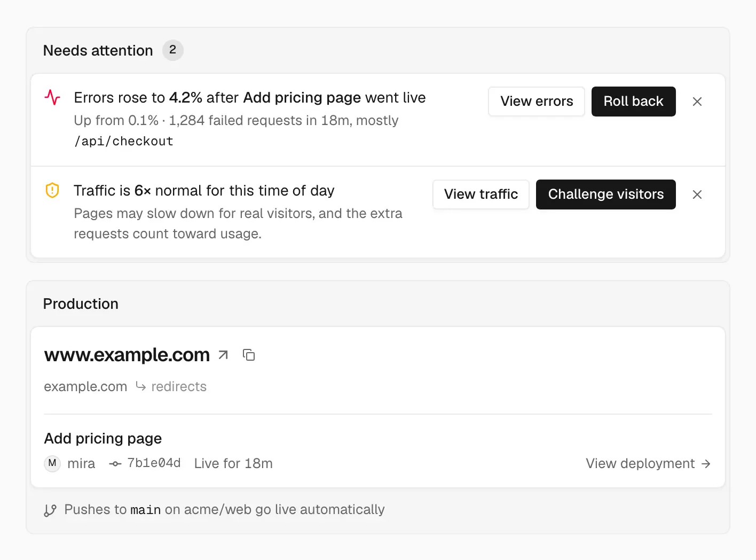The width and height of the screenshot is (756, 560).
Task: Click mira's avatar badge
Action: (52, 463)
